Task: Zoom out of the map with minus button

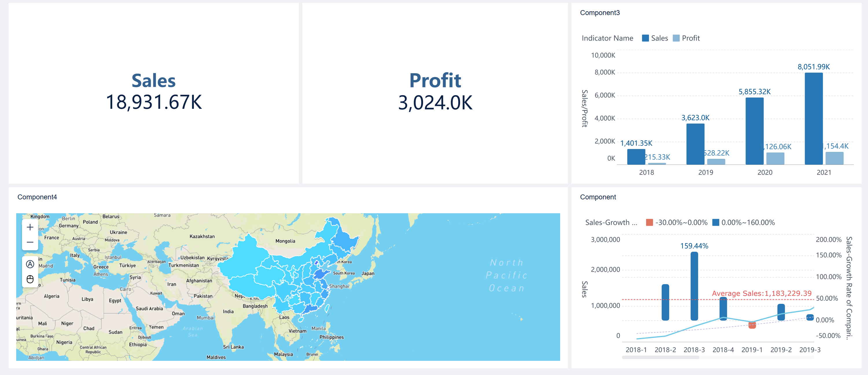Action: 30,242
